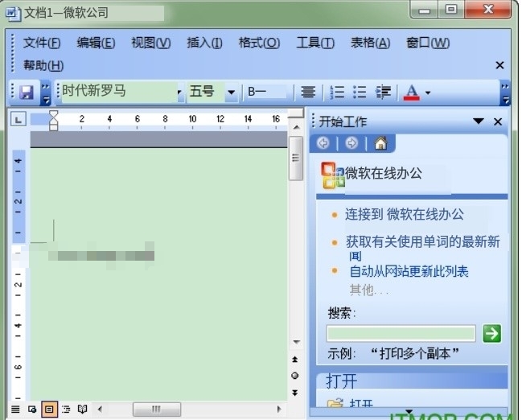This screenshot has height=420, width=522.
Task: Open the 表格(A) menu
Action: 370,43
